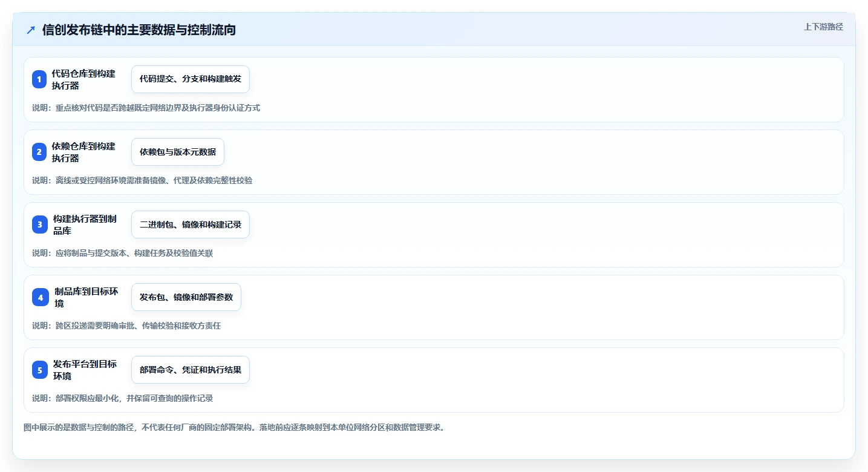This screenshot has width=868, height=472.
Task: Select step number badge 1
Action: tap(39, 79)
